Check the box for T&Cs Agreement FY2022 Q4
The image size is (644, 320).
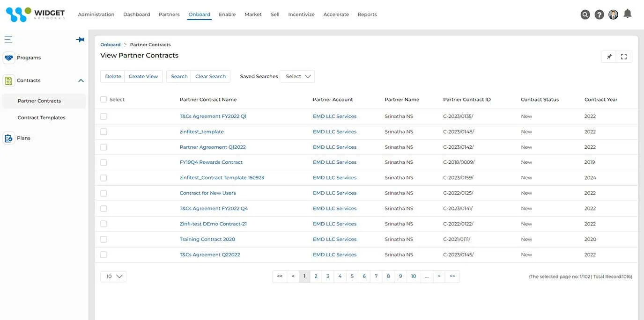pos(104,209)
